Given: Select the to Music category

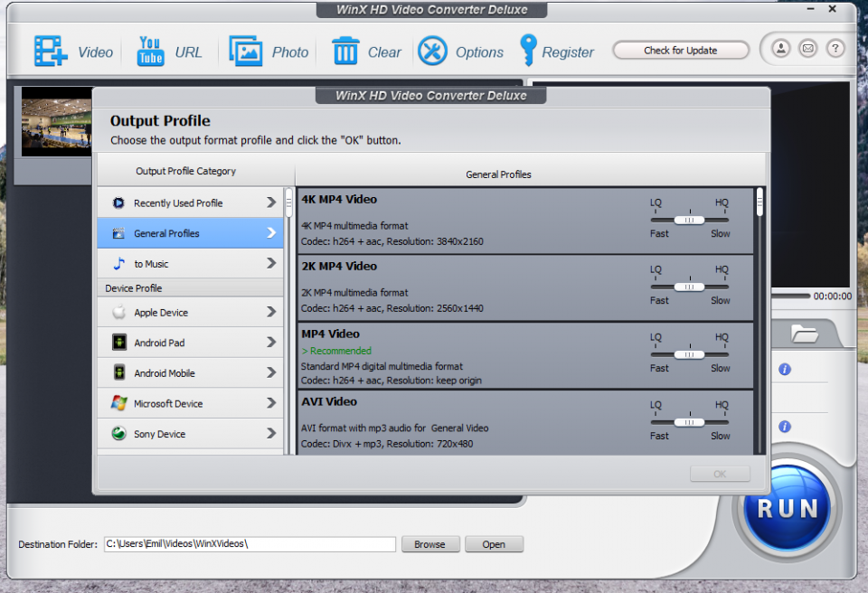Looking at the screenshot, I should (190, 264).
